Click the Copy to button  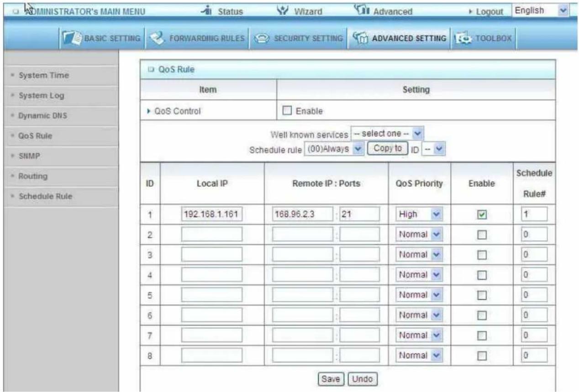pyautogui.click(x=387, y=149)
